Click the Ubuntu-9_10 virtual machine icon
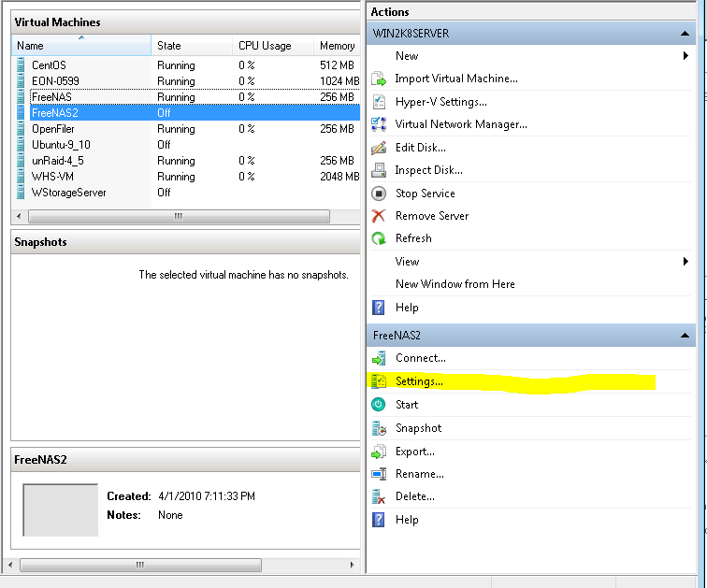 (21, 145)
